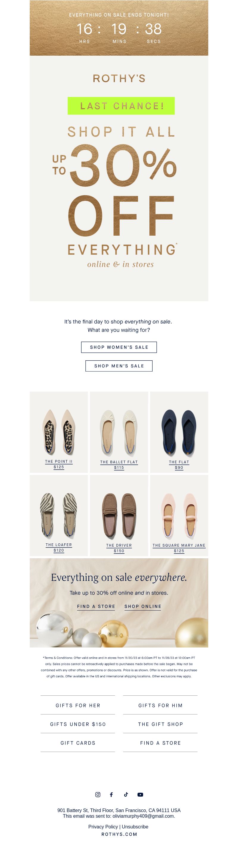Open the Instagram icon link
The height and width of the screenshot is (868, 238).
click(98, 795)
